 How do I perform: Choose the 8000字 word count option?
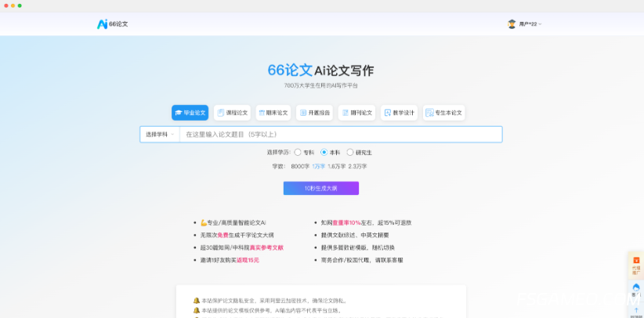300,166
